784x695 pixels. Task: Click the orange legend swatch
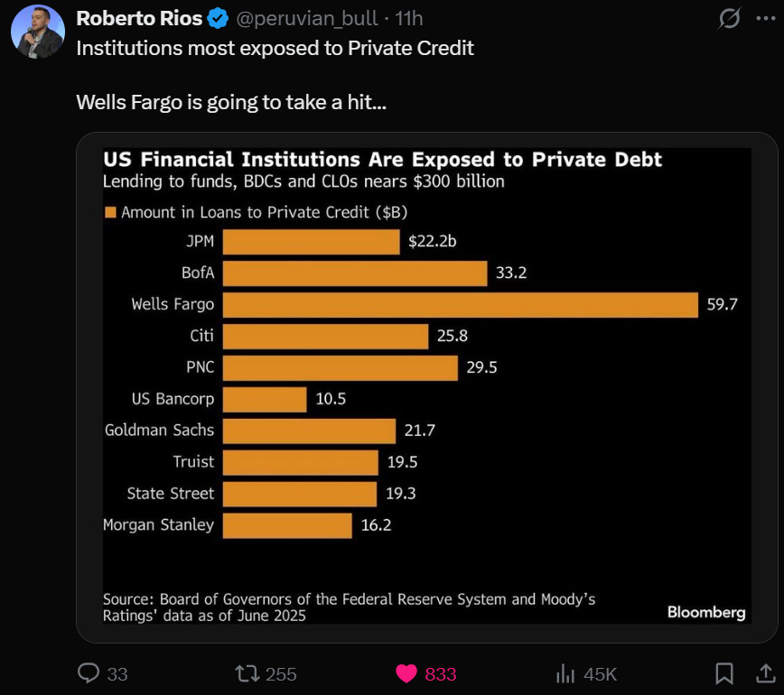pos(110,212)
